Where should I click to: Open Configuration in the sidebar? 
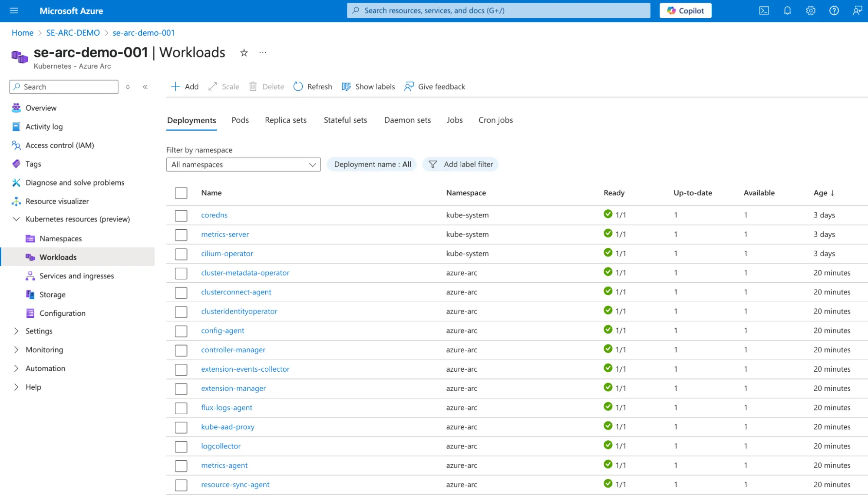click(62, 313)
